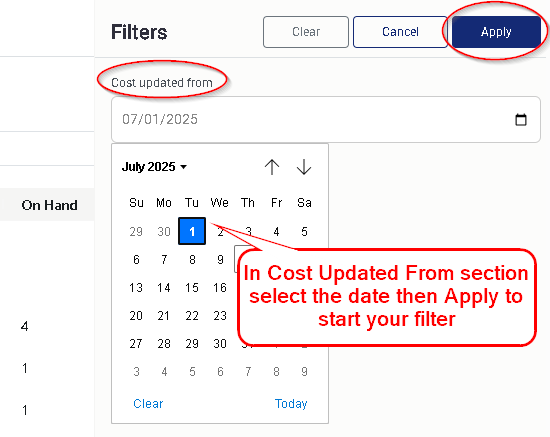Screen dimensions: 550x437
Task: Pick July 1 highlighted date
Action: 192,231
